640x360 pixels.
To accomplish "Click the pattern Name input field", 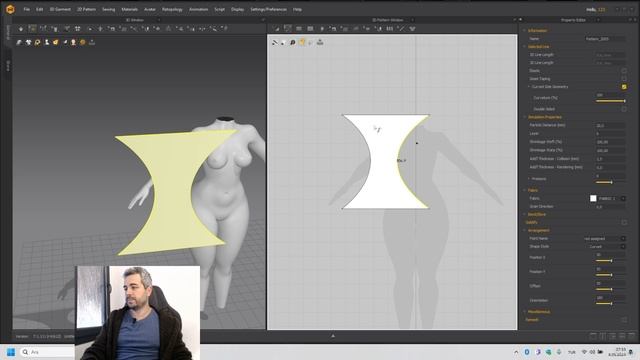I will pyautogui.click(x=605, y=39).
